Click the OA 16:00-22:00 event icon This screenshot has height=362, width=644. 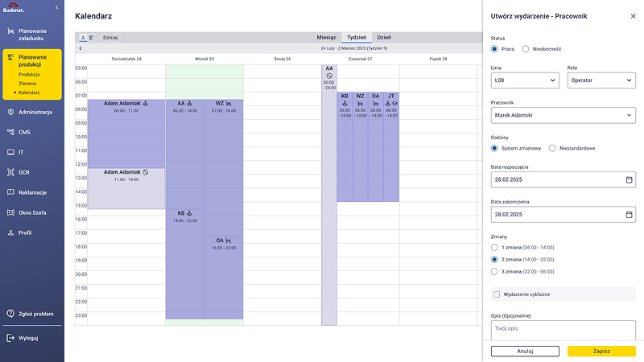click(x=229, y=241)
